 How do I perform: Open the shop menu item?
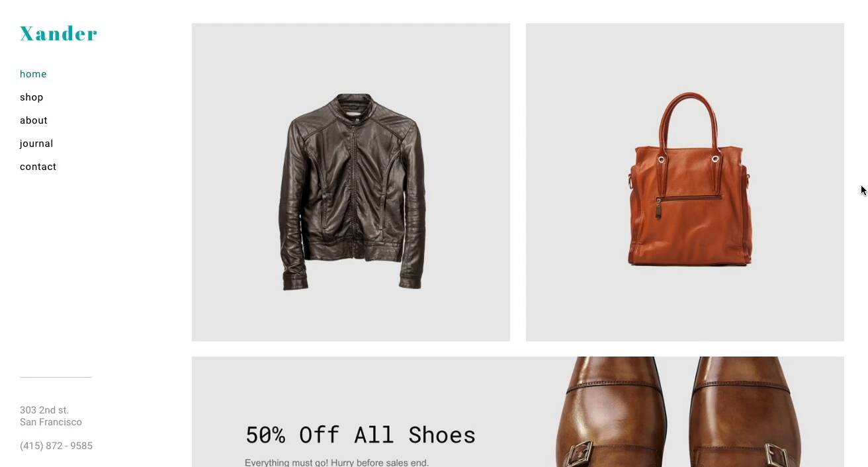click(32, 97)
